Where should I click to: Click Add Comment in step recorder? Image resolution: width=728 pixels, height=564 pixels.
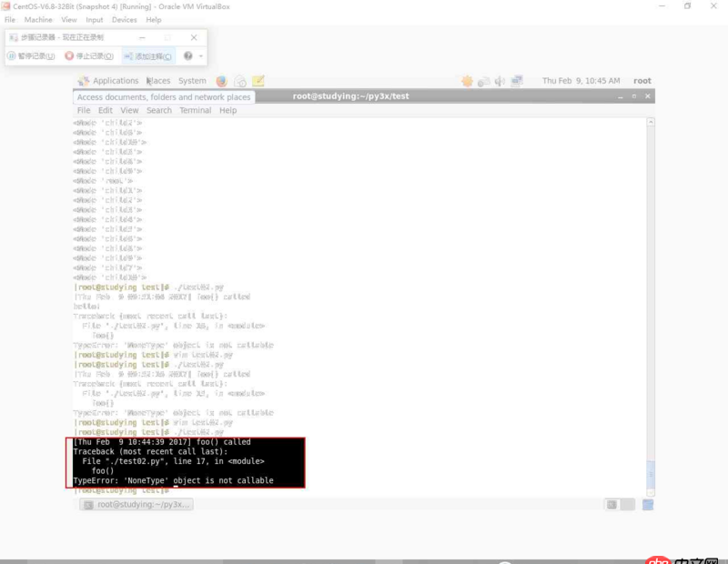coord(148,56)
